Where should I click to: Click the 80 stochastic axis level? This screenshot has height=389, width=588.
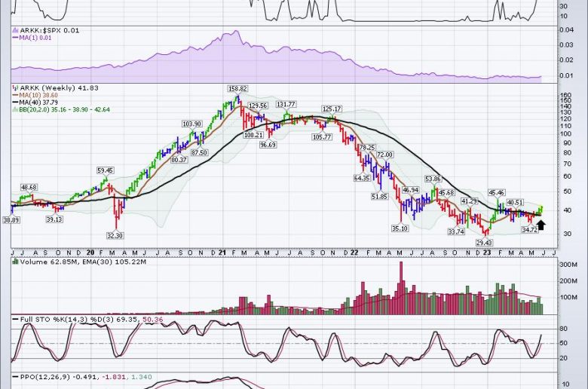[563, 329]
